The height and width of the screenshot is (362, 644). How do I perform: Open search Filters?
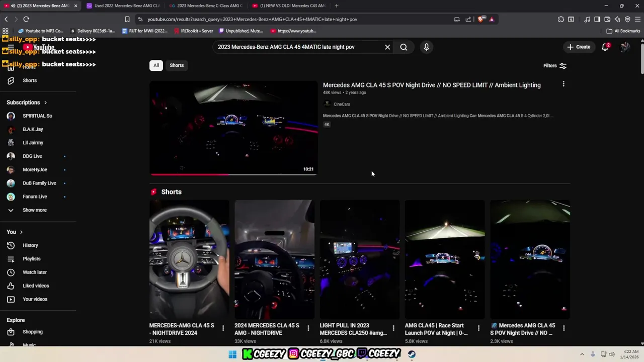[555, 66]
